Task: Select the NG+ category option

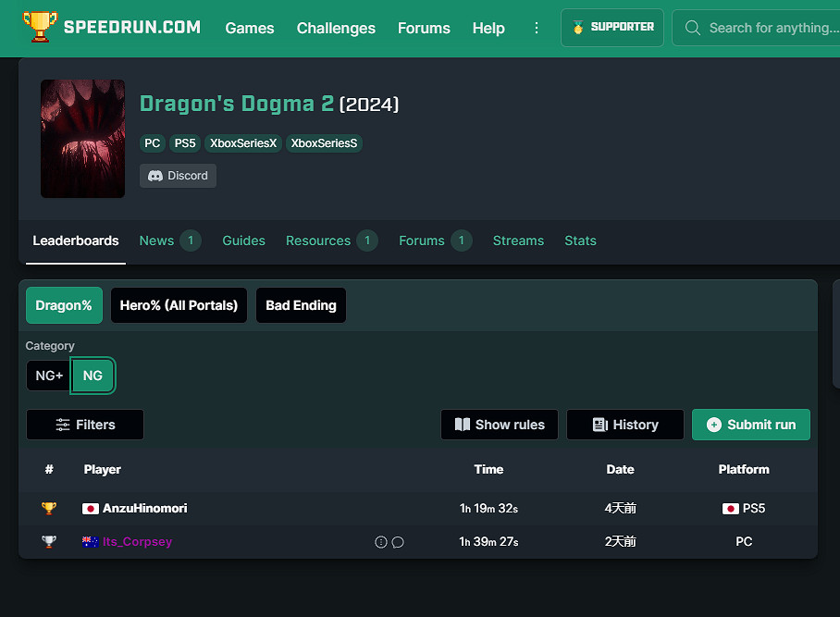Action: pos(49,376)
